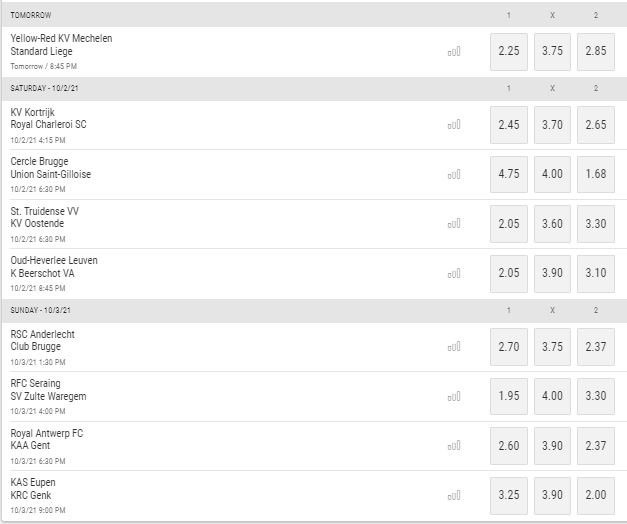View stats icon for Cercle Brugge match

point(454,174)
